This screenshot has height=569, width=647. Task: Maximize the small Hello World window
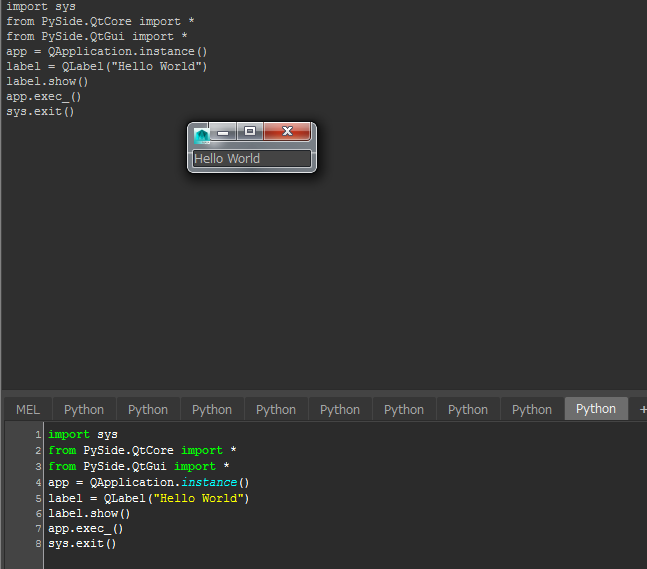[250, 131]
